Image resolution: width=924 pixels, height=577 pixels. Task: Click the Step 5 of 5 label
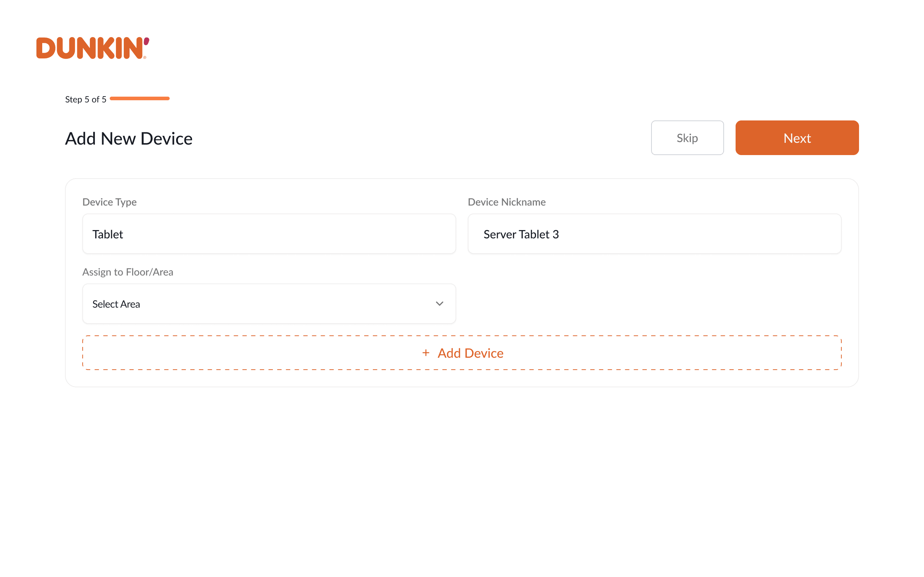click(x=86, y=99)
